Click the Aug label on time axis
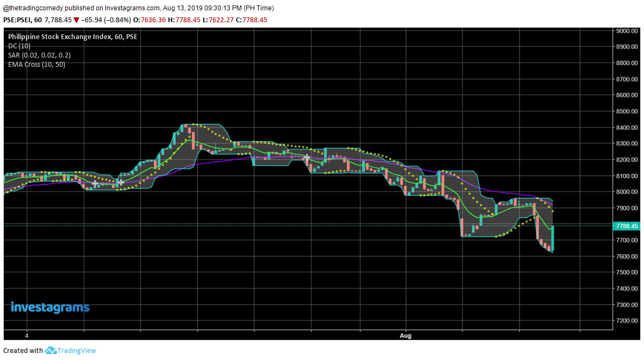 pyautogui.click(x=405, y=336)
